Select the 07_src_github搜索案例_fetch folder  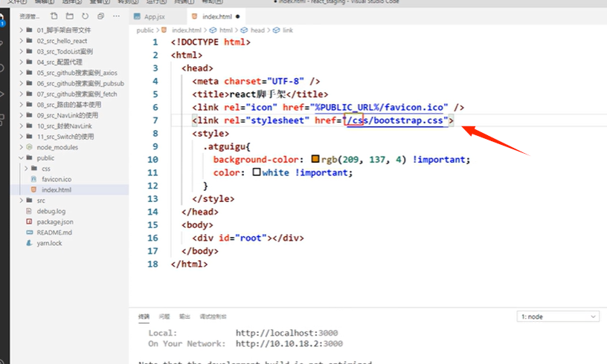pyautogui.click(x=77, y=94)
